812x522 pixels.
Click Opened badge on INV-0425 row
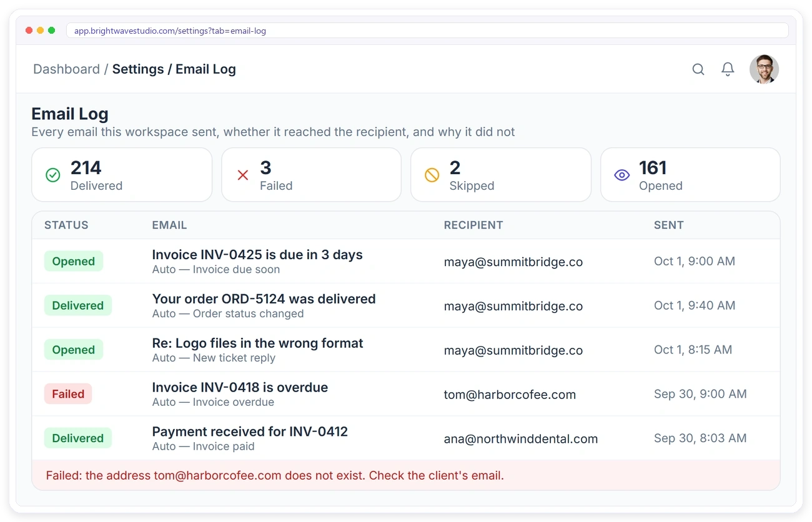73,262
